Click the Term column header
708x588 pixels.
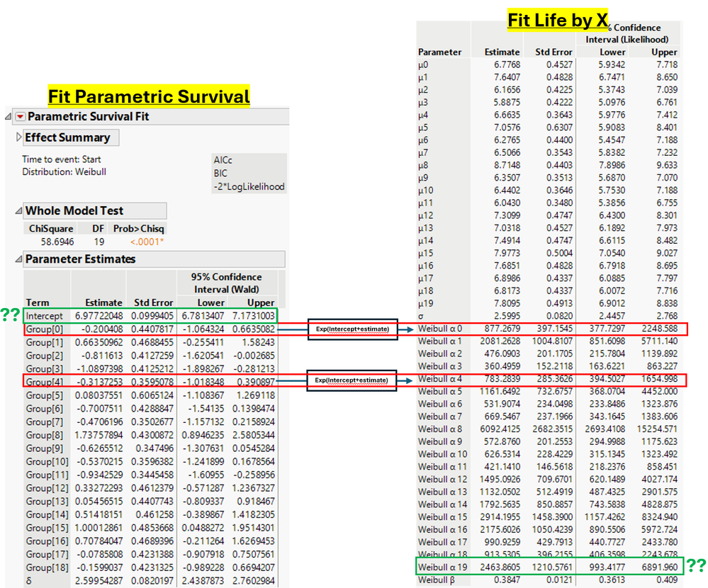[x=38, y=303]
